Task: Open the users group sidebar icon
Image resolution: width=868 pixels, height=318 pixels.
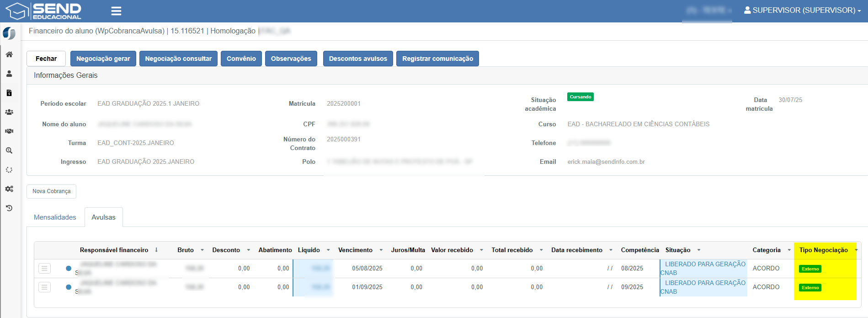Action: click(9, 112)
